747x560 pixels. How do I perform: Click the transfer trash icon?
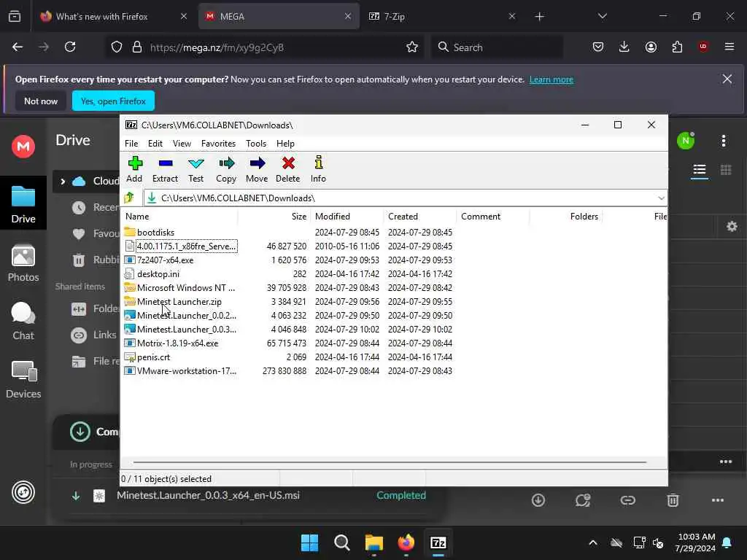point(673,500)
